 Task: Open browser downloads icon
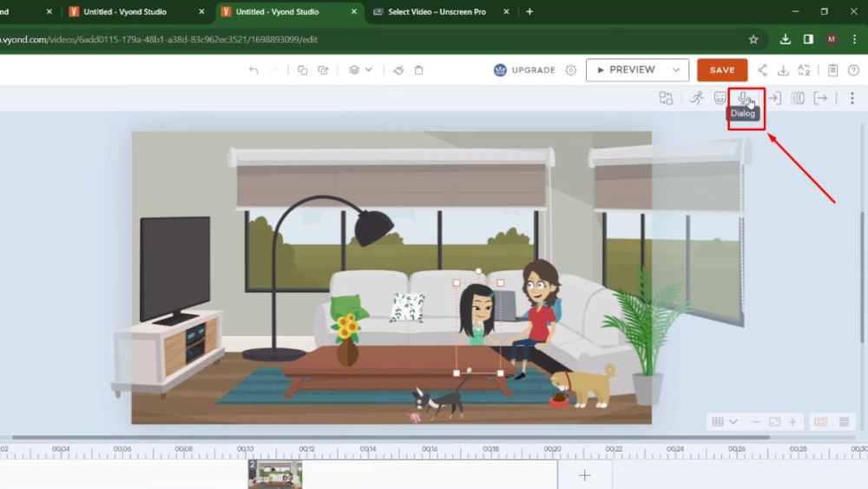[785, 39]
